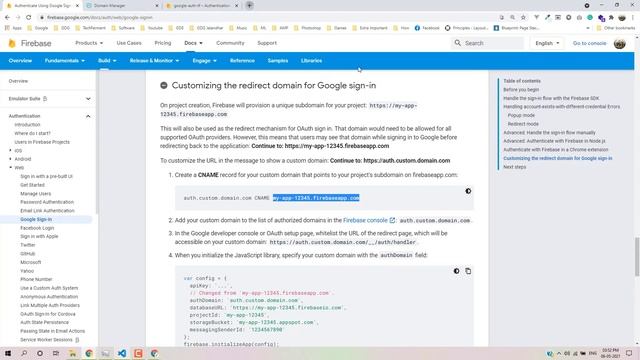The height and width of the screenshot is (360, 640).
Task: Click the search magnifier icon in Firebase header
Action: 458,43
